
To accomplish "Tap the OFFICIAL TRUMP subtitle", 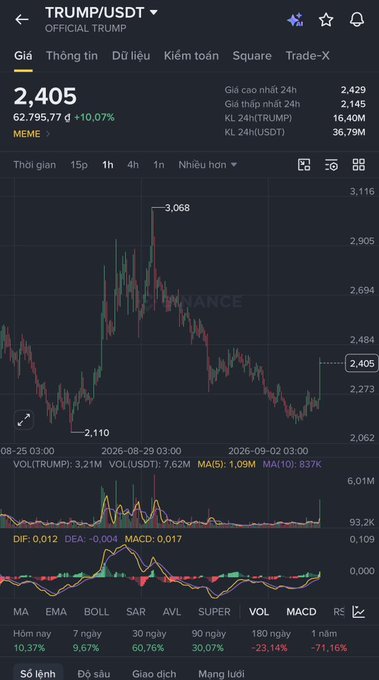I will pos(86,28).
